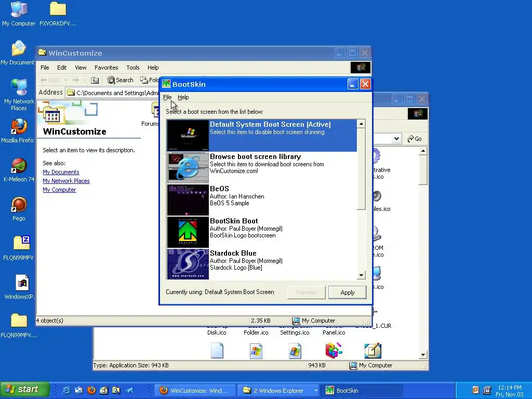The width and height of the screenshot is (532, 399).
Task: Click the Up folder toolbar icon
Action: [x=95, y=80]
